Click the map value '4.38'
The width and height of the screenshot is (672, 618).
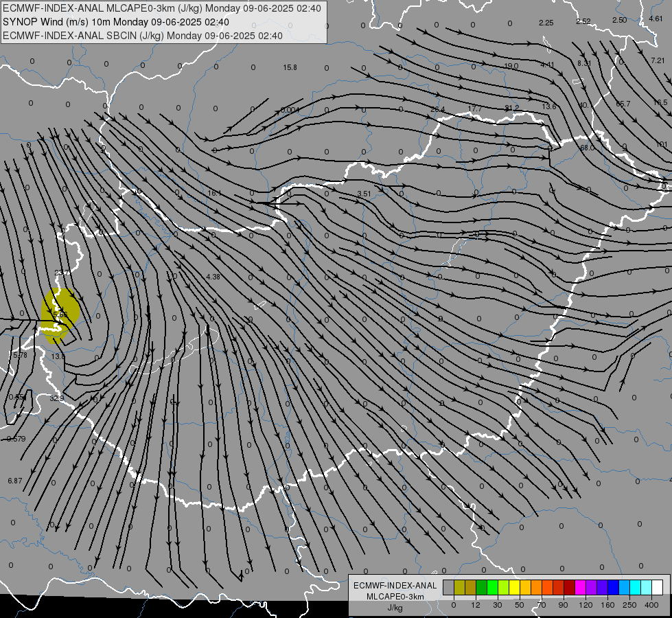coord(213,277)
